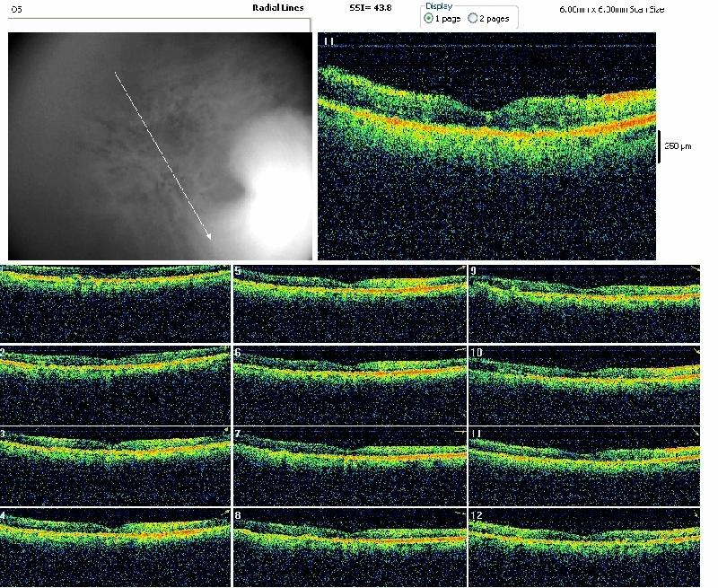Image resolution: width=718 pixels, height=588 pixels.
Task: Open radial scan thumbnail 9
Action: [585, 303]
